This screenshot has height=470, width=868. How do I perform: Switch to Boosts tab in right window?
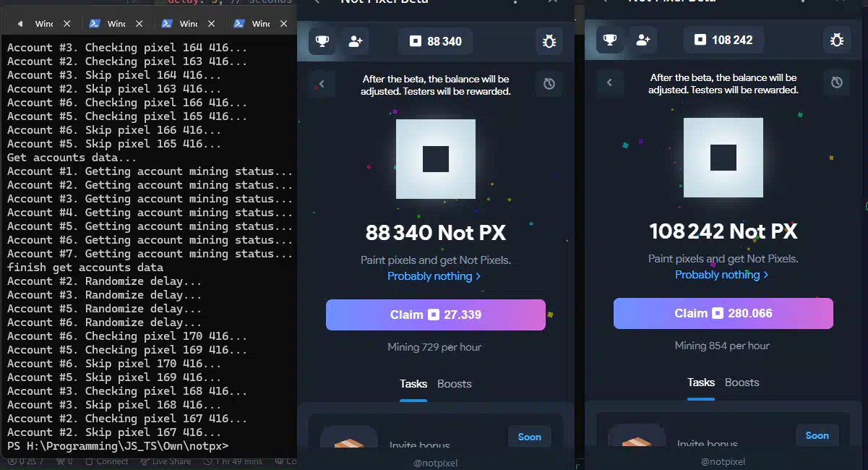coord(742,383)
